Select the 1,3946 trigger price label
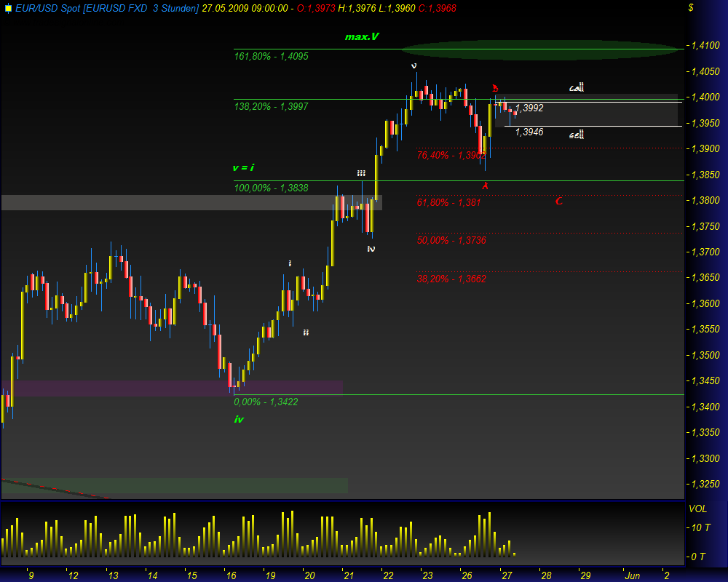The height and width of the screenshot is (582, 728). click(x=529, y=132)
